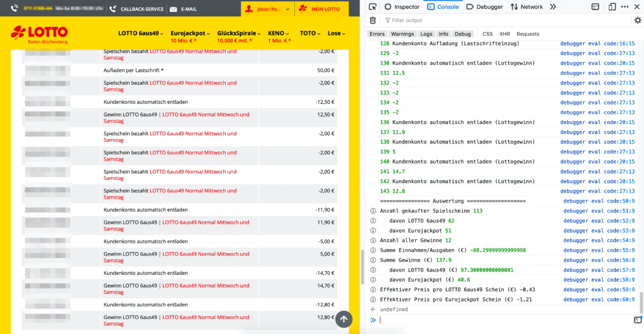Open debugger eval code:60:9 source link
The height and width of the screenshot is (334, 644).
click(x=599, y=299)
